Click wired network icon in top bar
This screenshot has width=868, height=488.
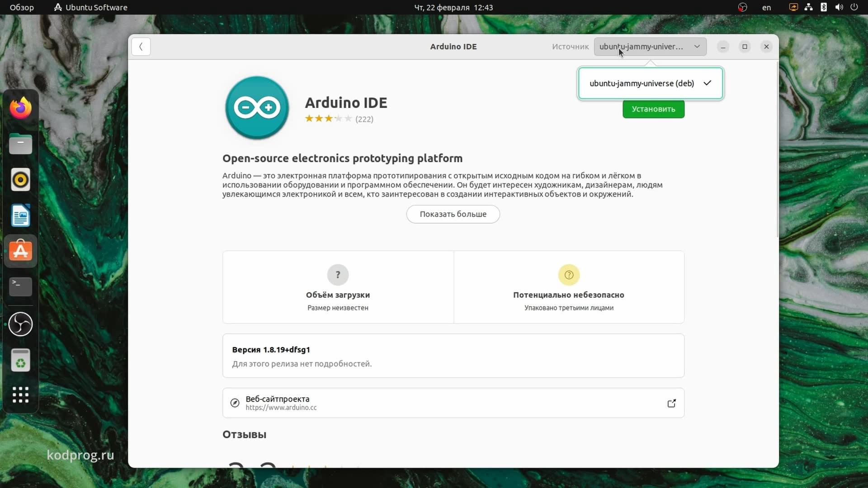pos(808,7)
